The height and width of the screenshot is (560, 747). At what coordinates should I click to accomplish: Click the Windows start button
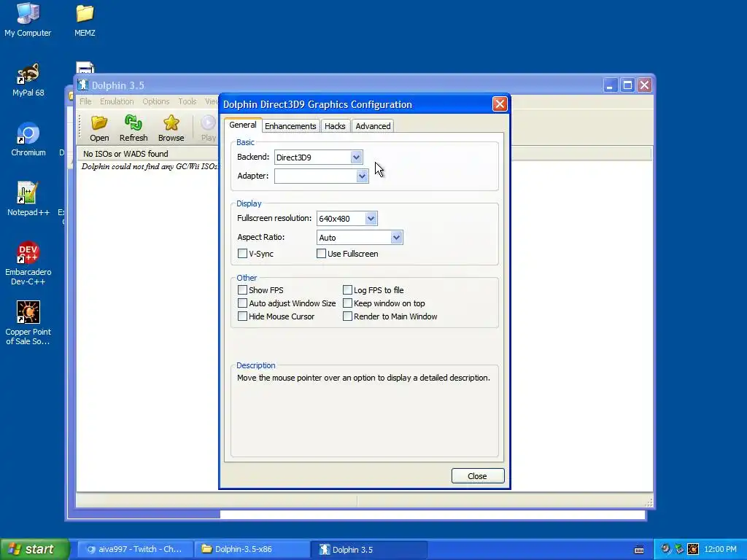pyautogui.click(x=34, y=549)
